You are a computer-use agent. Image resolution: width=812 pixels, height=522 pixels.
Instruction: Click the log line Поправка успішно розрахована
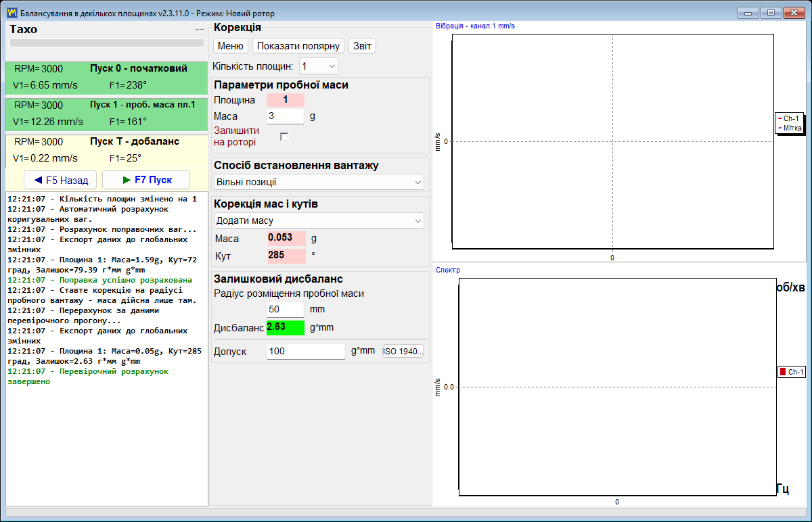coord(99,280)
